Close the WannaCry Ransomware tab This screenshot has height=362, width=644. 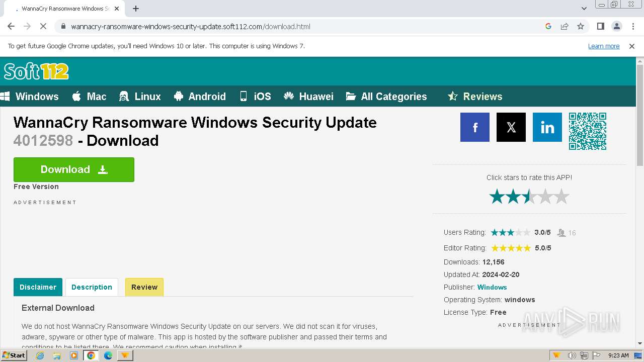pyautogui.click(x=117, y=9)
